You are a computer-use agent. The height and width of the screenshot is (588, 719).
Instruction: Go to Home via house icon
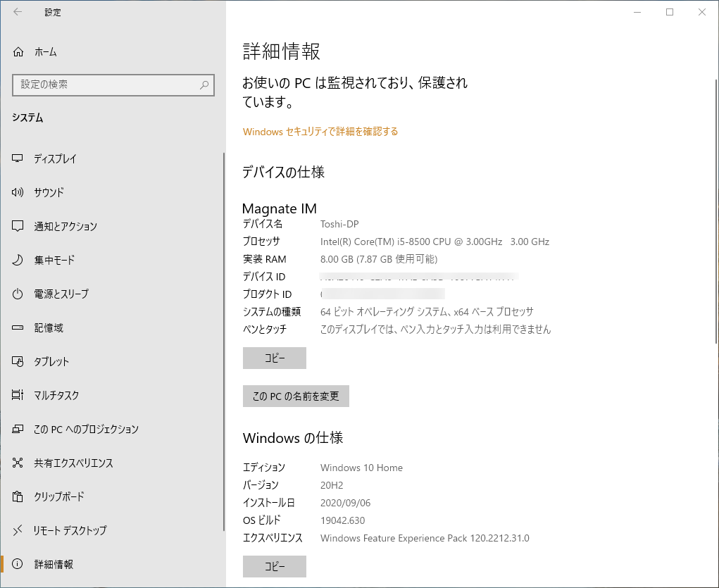(18, 52)
